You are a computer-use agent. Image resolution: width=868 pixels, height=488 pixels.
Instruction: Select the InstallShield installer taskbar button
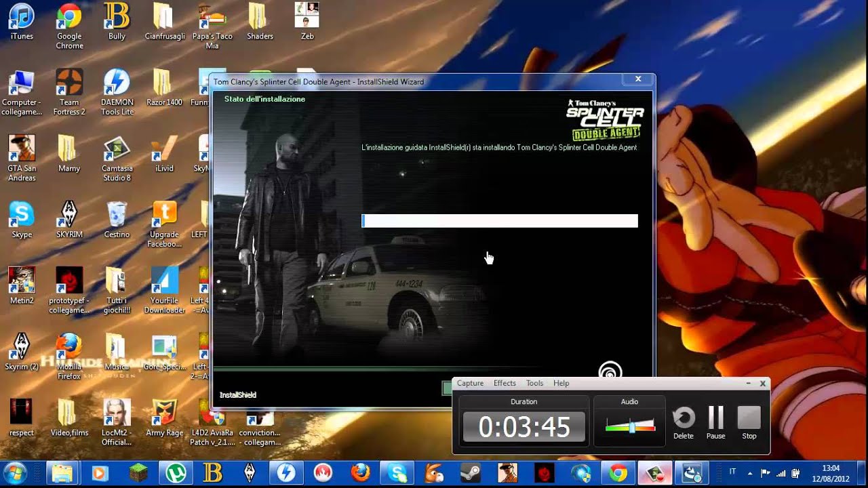coord(692,472)
